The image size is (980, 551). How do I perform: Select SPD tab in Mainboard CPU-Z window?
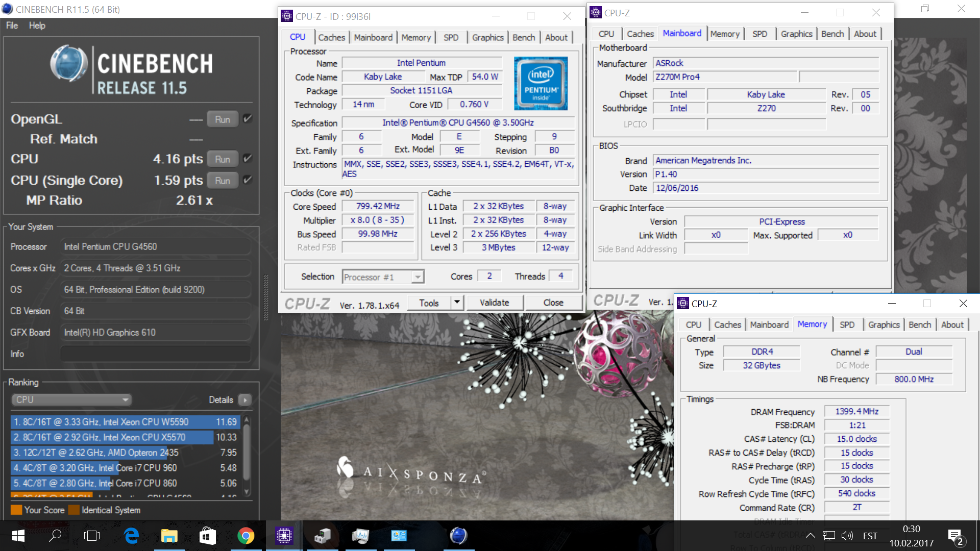[759, 34]
